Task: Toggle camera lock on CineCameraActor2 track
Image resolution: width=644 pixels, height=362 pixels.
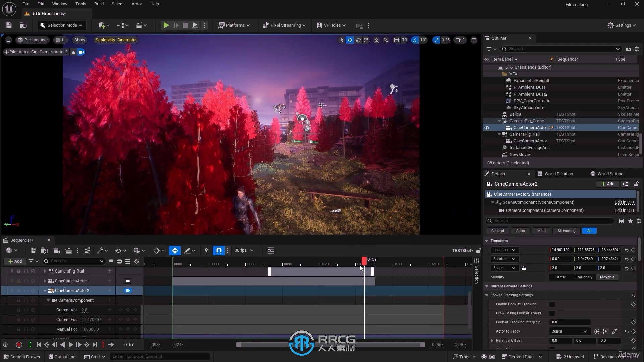Action: (x=128, y=291)
